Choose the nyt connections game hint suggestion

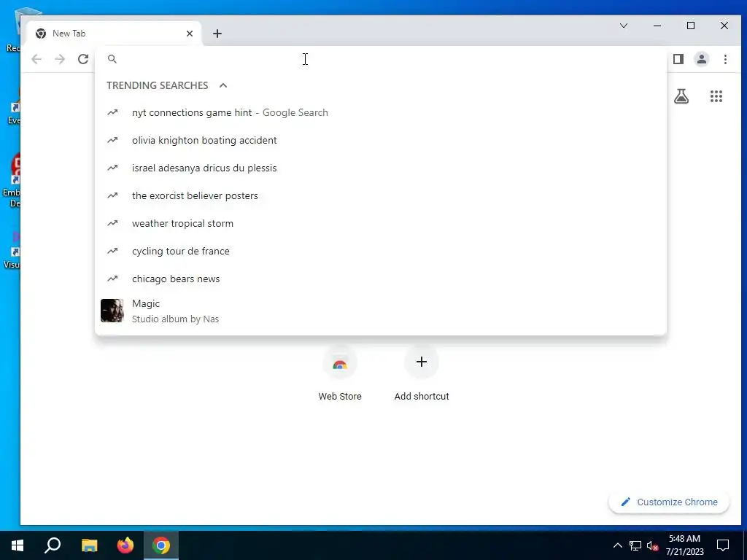[381, 113]
